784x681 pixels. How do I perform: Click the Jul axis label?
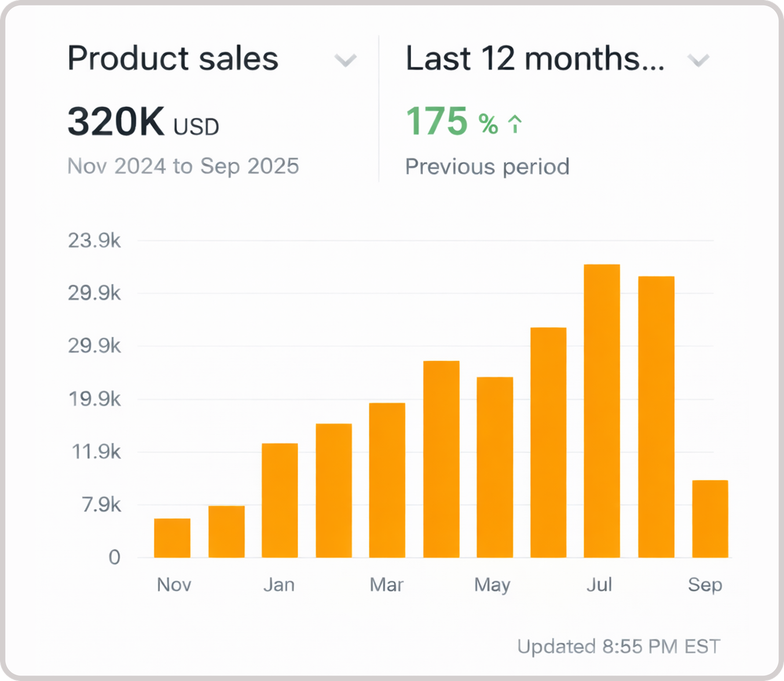599,585
